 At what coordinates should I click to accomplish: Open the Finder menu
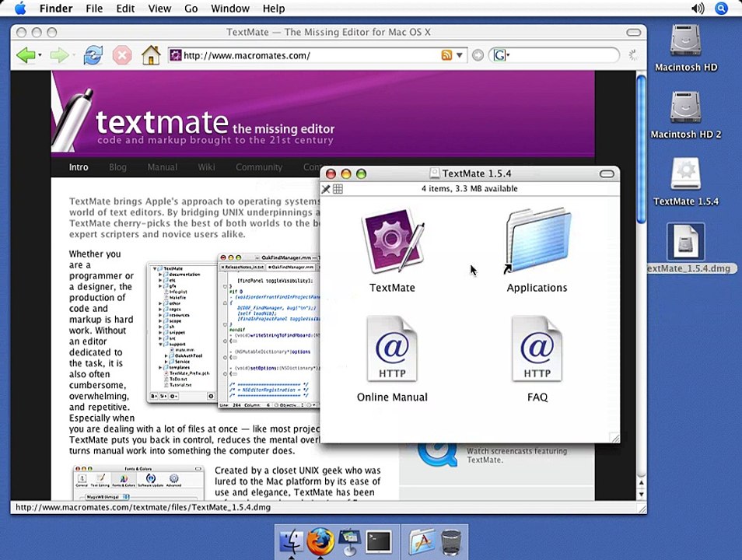56,9
